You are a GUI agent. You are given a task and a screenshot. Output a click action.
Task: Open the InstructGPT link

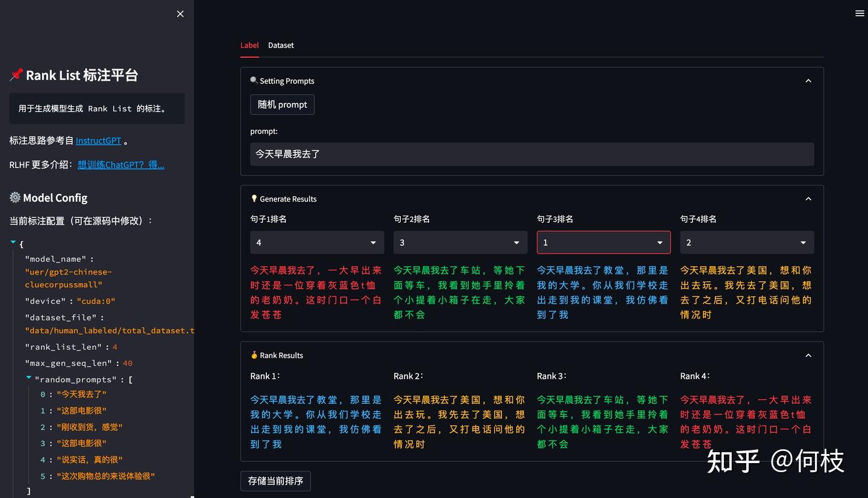(x=98, y=140)
